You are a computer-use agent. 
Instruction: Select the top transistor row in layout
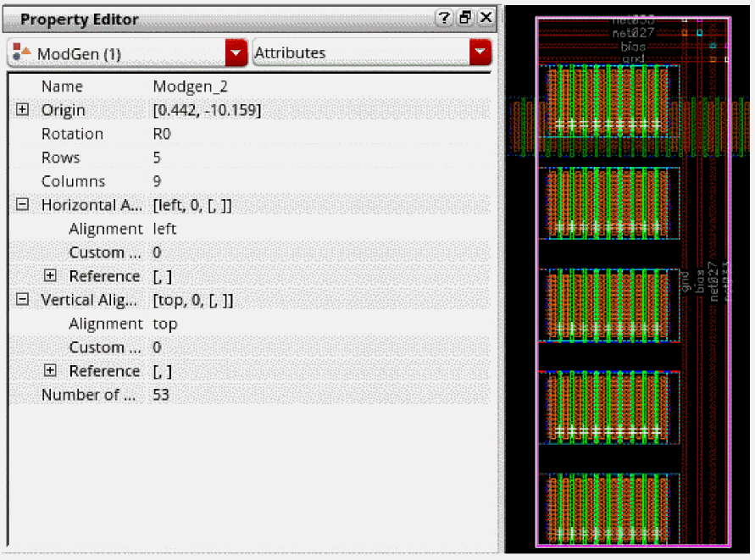click(608, 102)
